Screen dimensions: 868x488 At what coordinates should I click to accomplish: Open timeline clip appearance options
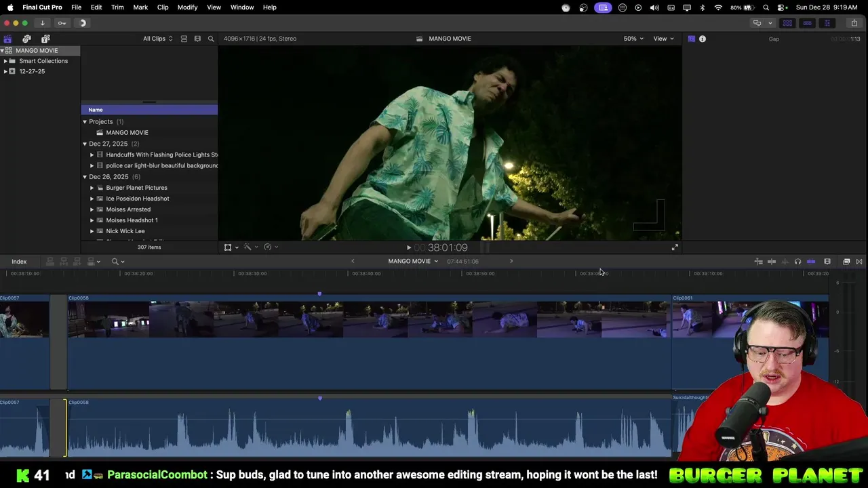[x=827, y=262]
